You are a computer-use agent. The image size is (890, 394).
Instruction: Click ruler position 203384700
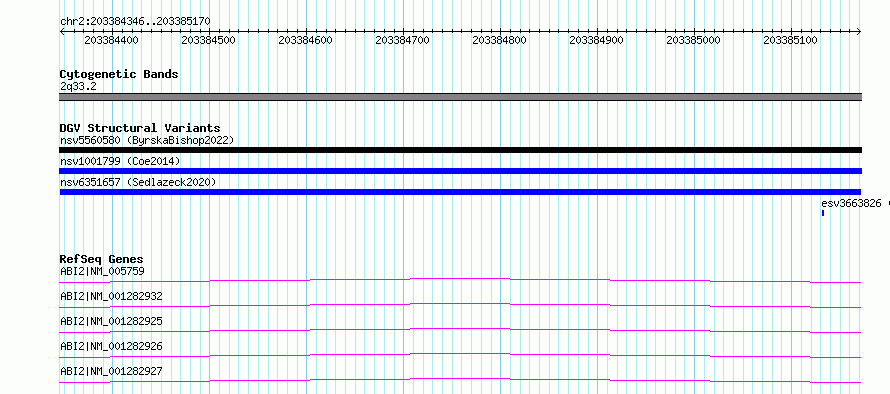402,40
